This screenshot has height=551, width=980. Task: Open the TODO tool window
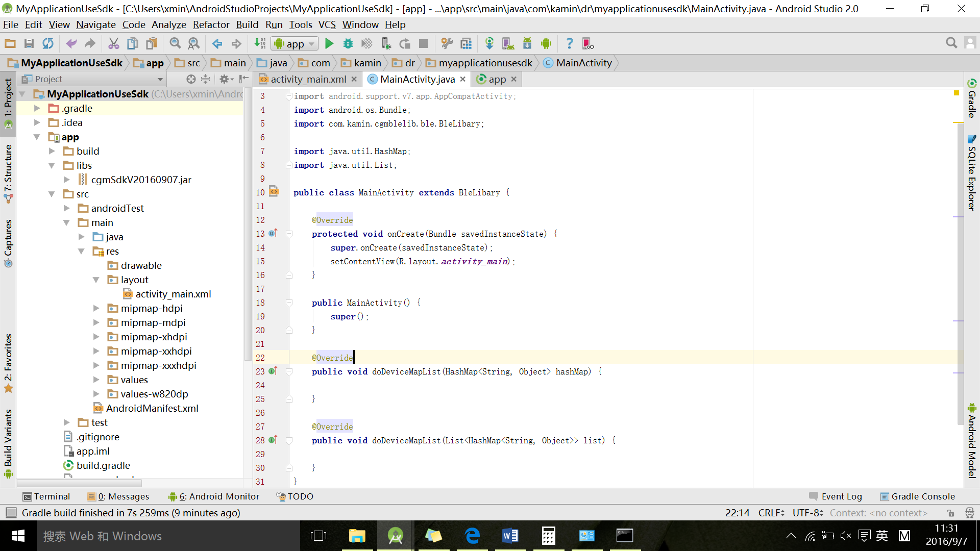tap(295, 496)
